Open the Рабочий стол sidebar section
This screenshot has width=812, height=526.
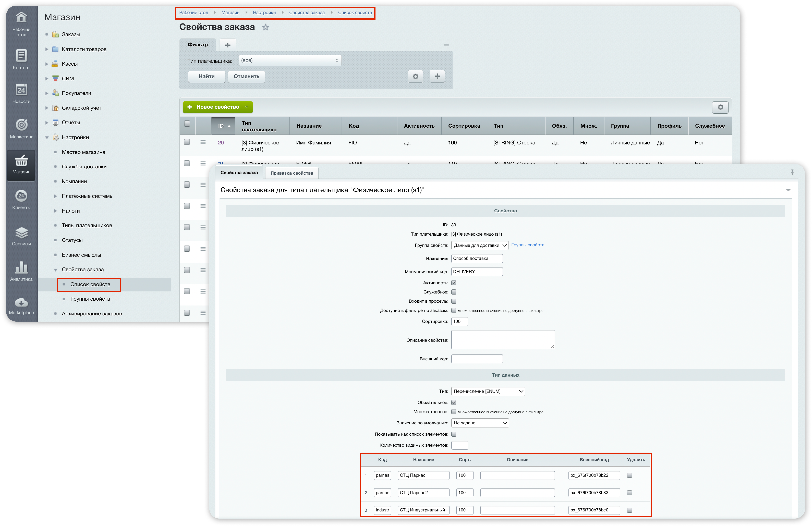(21, 24)
